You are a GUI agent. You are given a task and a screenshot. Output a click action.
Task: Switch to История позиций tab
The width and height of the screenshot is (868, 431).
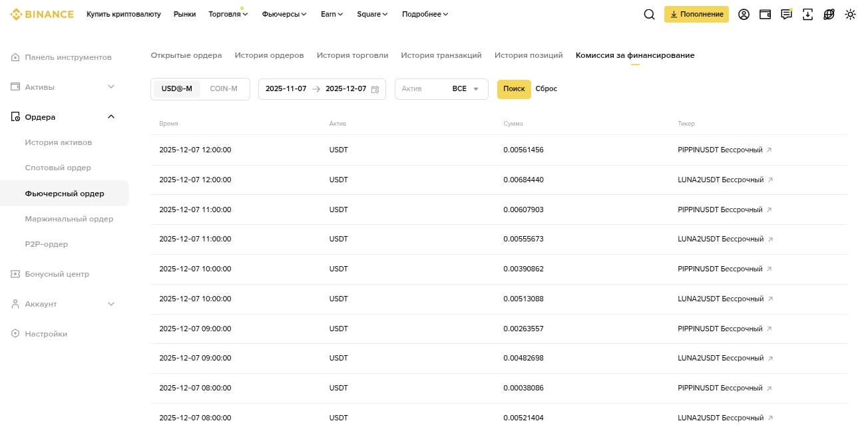[x=529, y=55]
